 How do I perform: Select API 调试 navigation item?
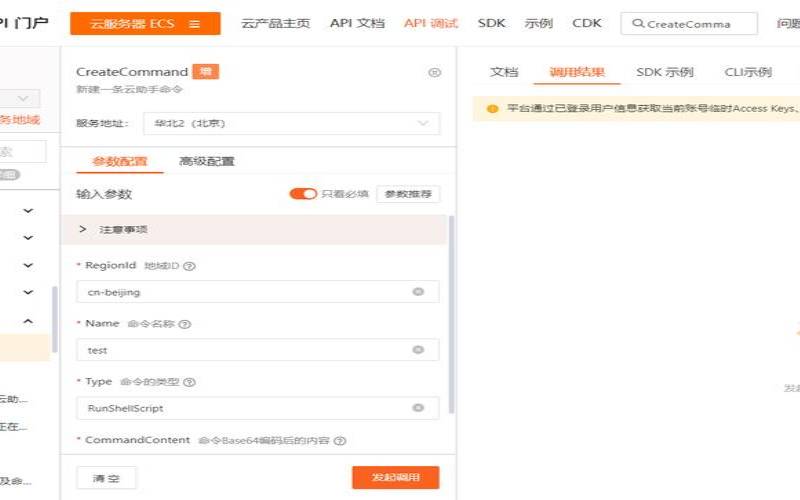pos(431,23)
